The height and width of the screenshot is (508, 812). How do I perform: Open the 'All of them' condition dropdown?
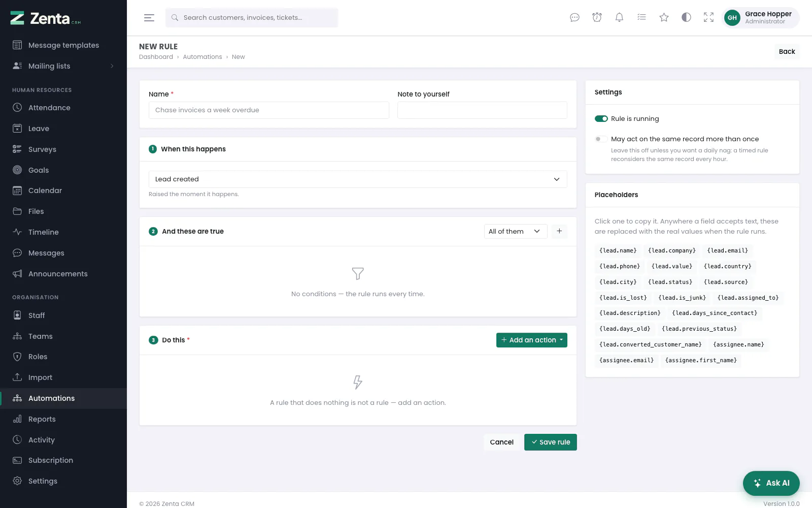click(516, 231)
